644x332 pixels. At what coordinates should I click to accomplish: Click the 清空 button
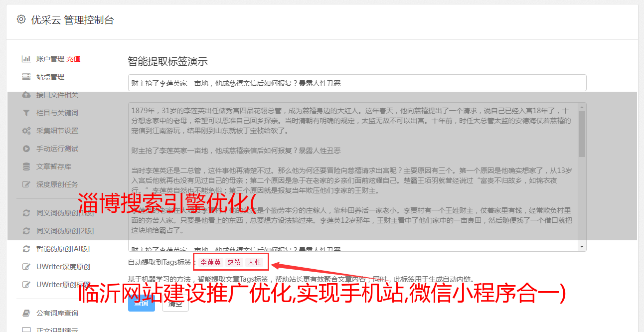(x=175, y=303)
